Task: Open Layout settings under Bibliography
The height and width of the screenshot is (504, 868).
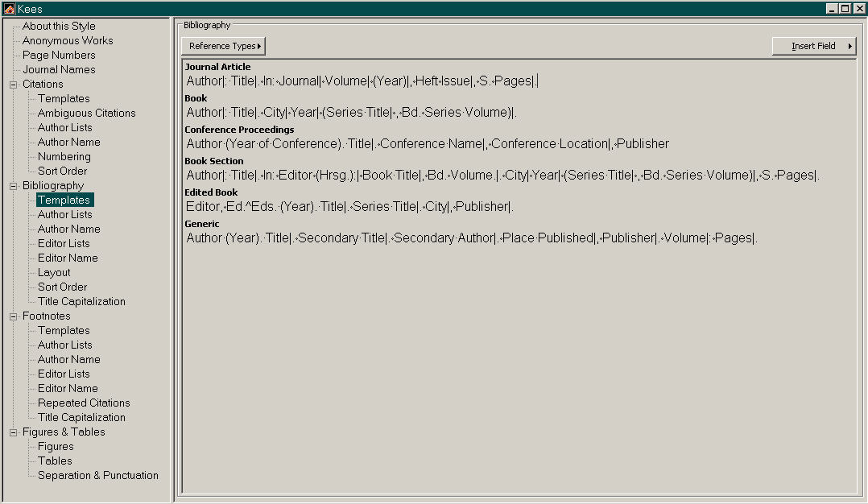Action: 53,272
